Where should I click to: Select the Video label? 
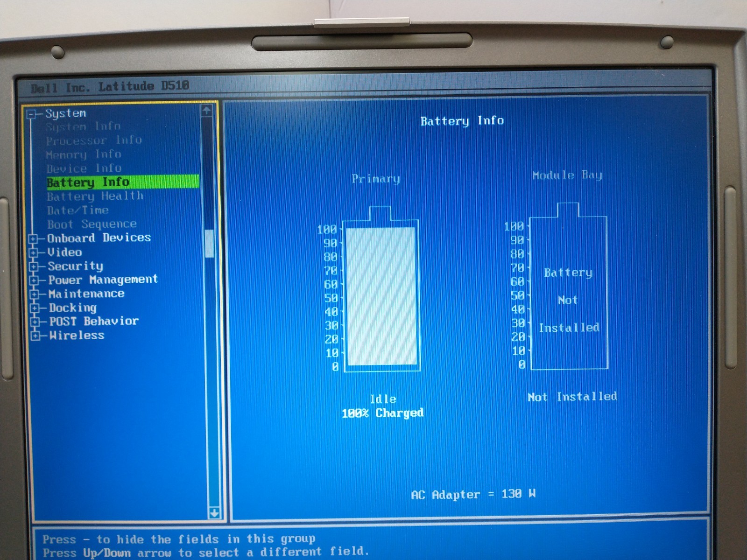tap(65, 252)
